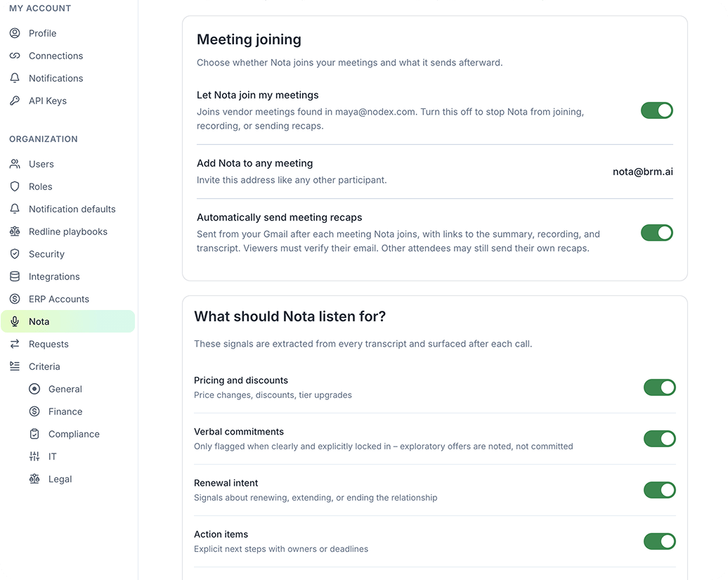Click the Users people icon

(x=15, y=164)
